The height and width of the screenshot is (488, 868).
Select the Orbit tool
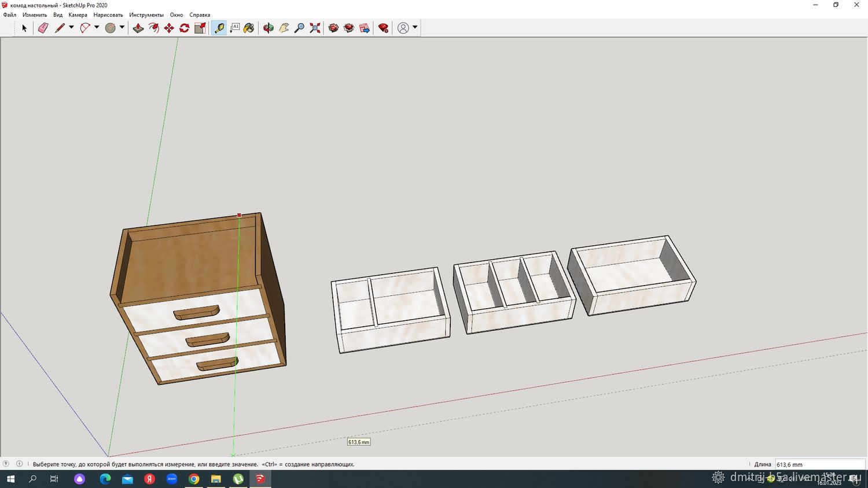pyautogui.click(x=268, y=28)
